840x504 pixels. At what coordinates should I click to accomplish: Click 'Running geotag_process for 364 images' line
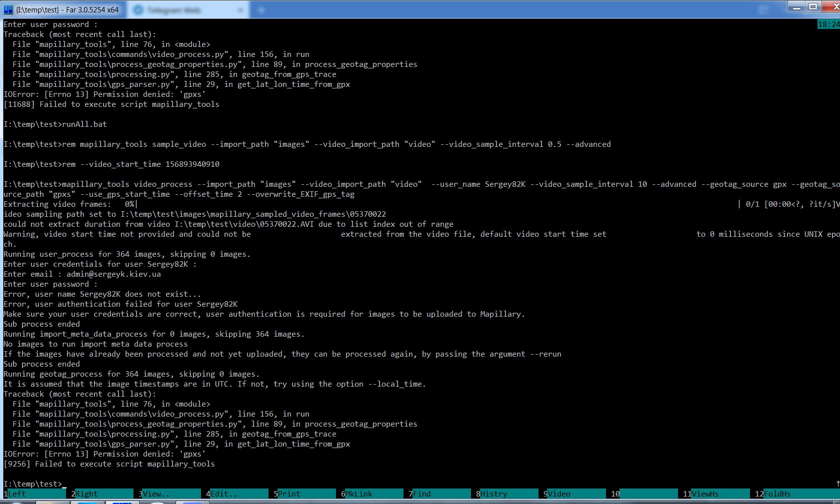(131, 374)
